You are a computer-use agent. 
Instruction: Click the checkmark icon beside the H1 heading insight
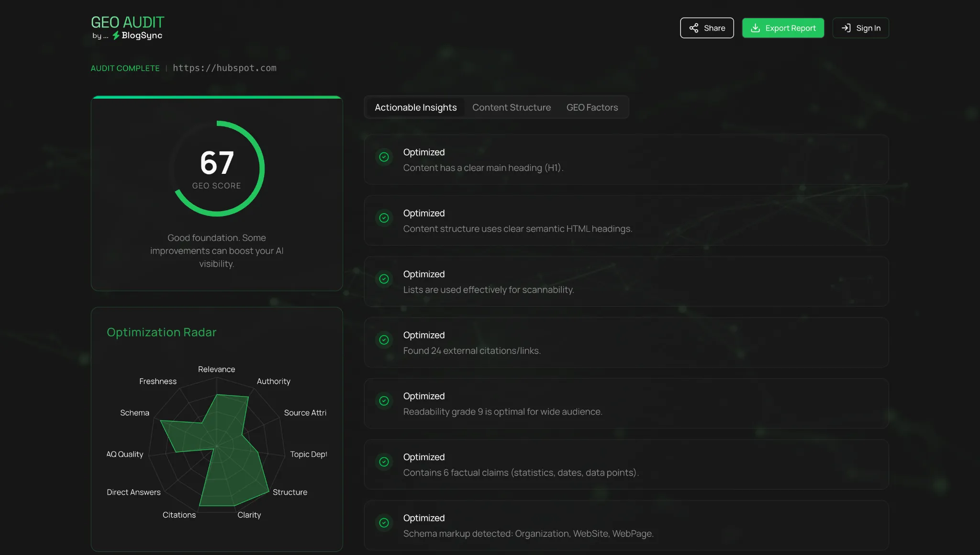pyautogui.click(x=384, y=157)
